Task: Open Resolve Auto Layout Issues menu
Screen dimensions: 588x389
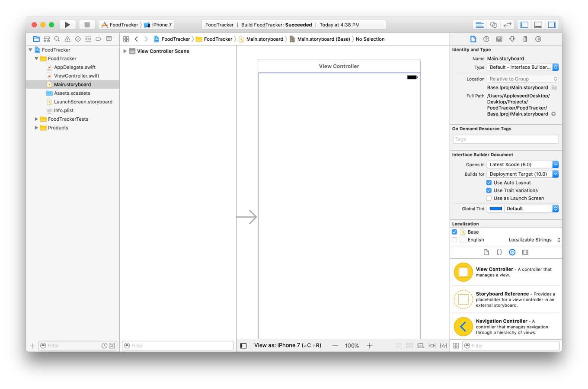Action: point(443,346)
